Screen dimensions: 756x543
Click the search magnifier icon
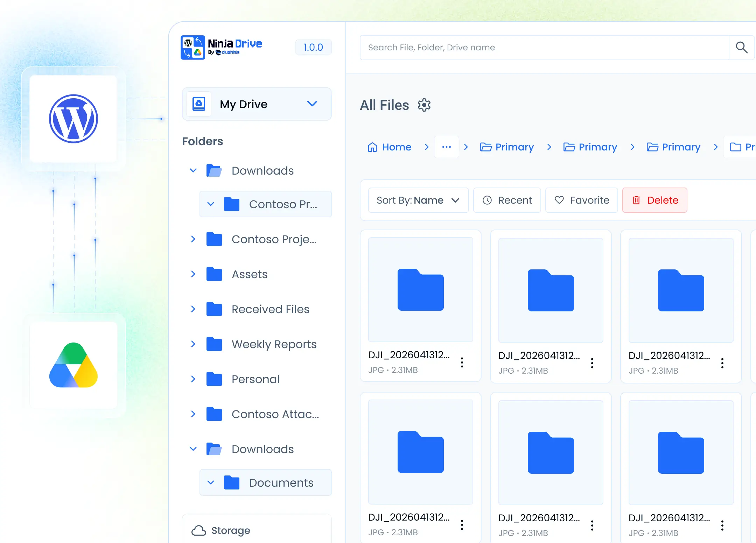tap(741, 47)
